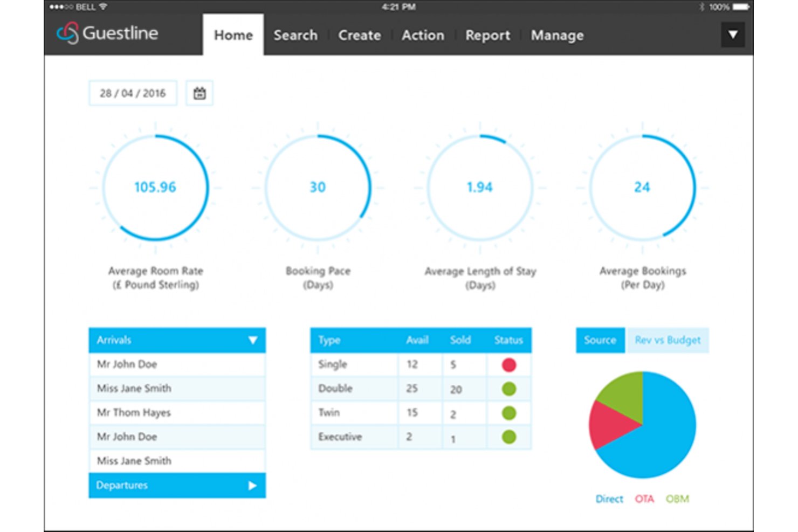This screenshot has height=532, width=798.
Task: Select the green status dot for Twin
Action: (x=508, y=413)
